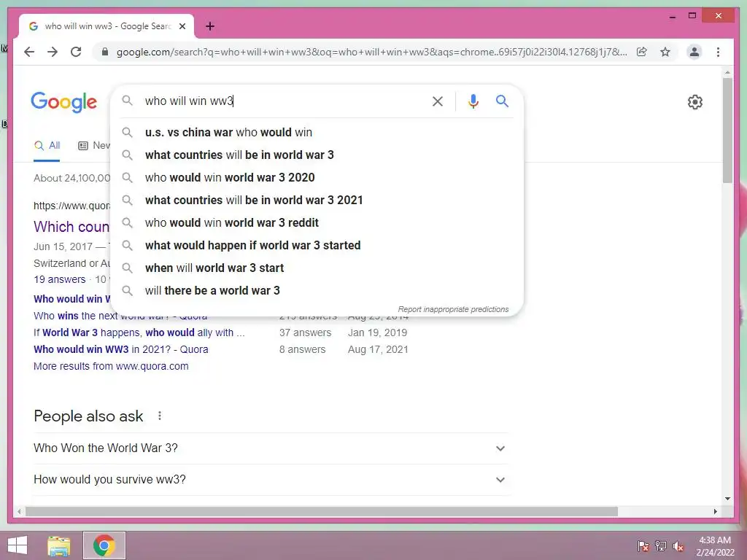Open a new tab with the plus button
Viewport: 747px width, 560px height.
pos(210,26)
